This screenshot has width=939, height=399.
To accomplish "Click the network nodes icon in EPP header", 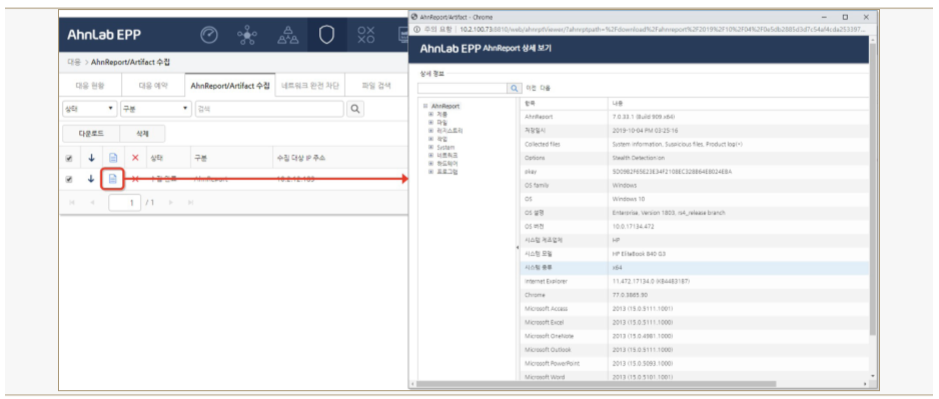I will click(247, 36).
